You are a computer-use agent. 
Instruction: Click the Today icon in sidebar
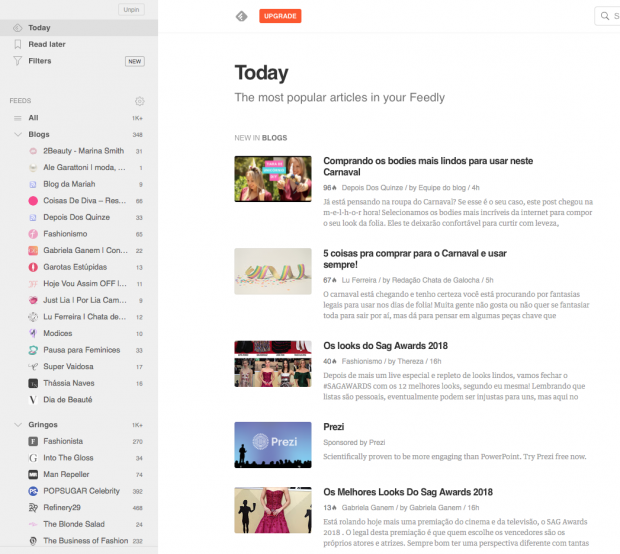pyautogui.click(x=17, y=28)
